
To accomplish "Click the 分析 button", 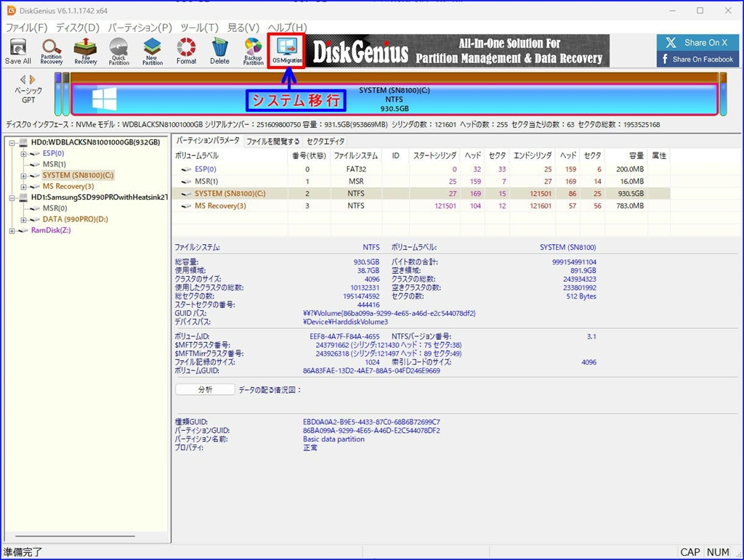I will click(x=205, y=389).
